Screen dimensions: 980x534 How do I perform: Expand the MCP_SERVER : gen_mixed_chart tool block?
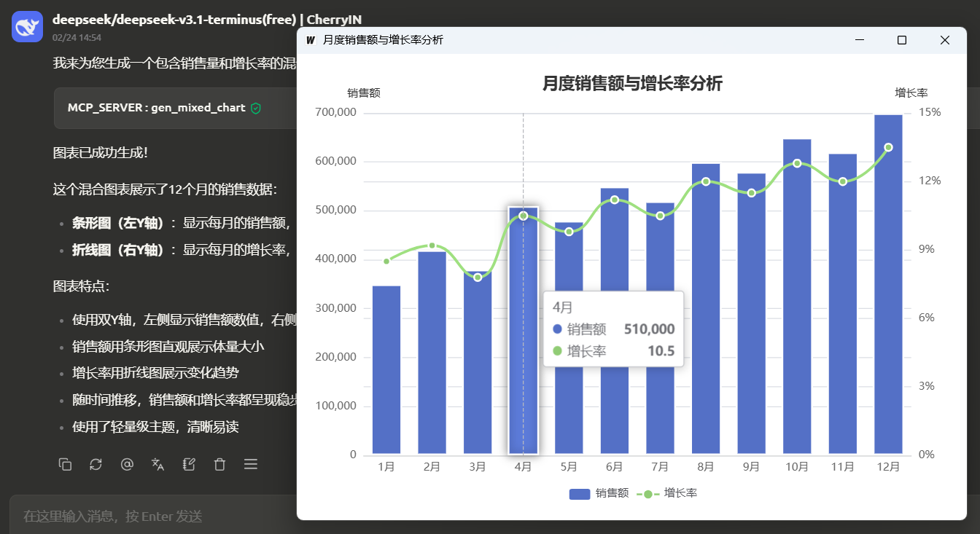pyautogui.click(x=175, y=108)
